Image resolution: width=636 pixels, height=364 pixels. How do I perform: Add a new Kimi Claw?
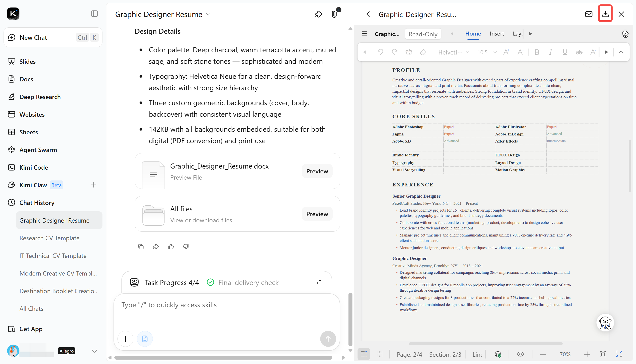[x=93, y=185]
